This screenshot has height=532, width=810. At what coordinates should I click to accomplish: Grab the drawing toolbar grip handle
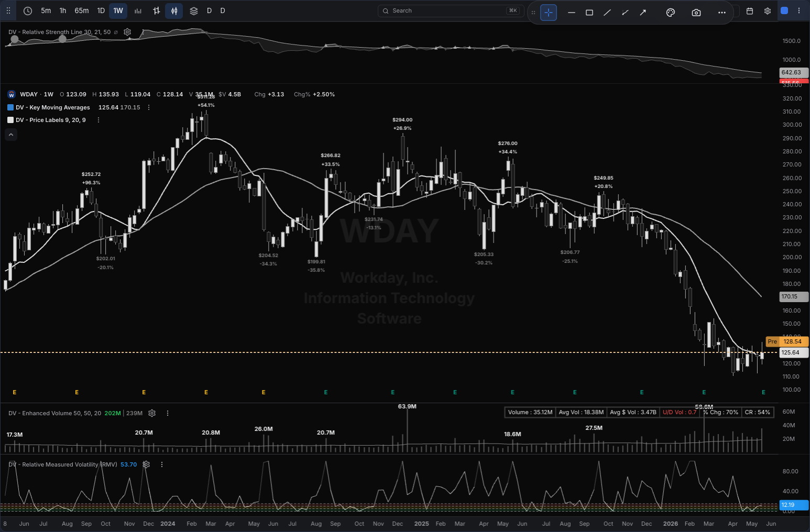pyautogui.click(x=533, y=13)
